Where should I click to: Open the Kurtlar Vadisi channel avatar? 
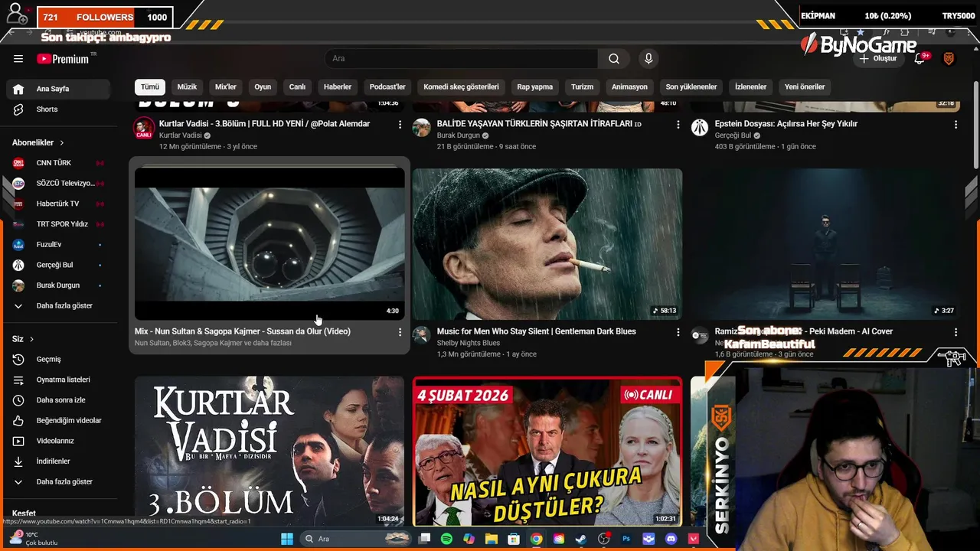click(x=144, y=128)
